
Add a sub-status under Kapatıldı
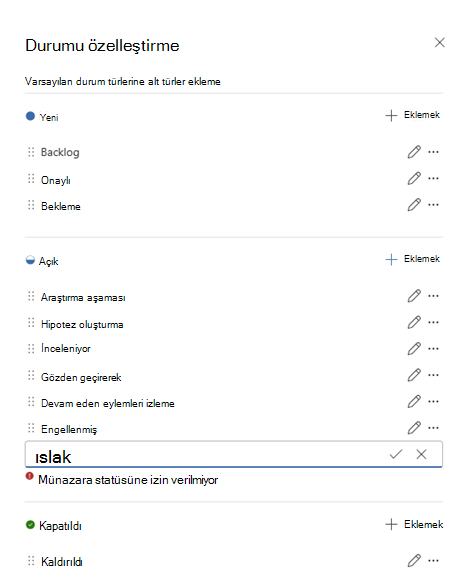(414, 524)
